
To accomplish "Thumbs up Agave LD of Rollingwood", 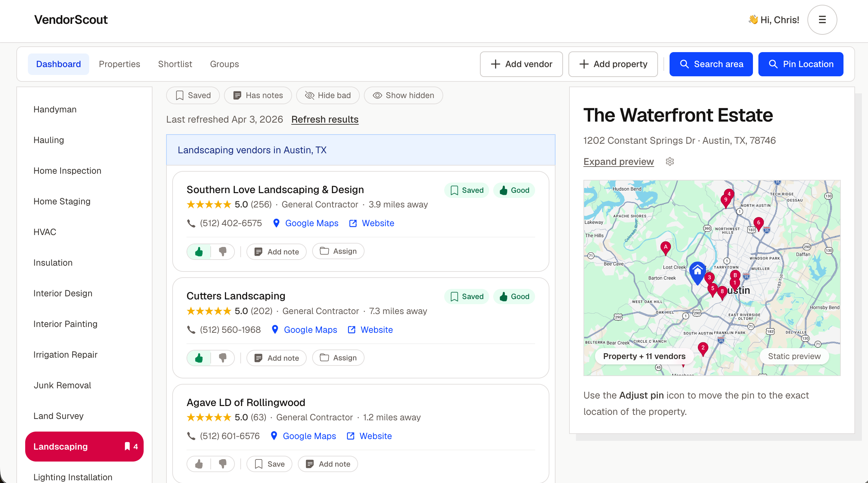I will (x=199, y=464).
